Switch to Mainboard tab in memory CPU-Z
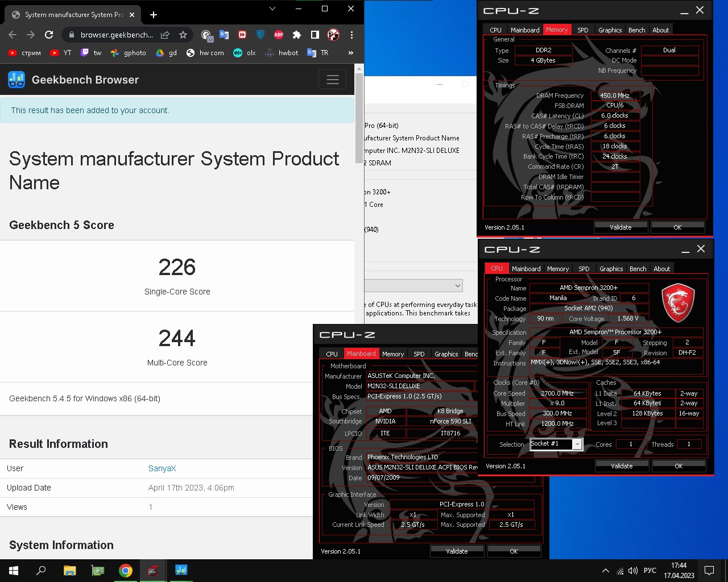Image resolution: width=728 pixels, height=582 pixels. (x=525, y=30)
